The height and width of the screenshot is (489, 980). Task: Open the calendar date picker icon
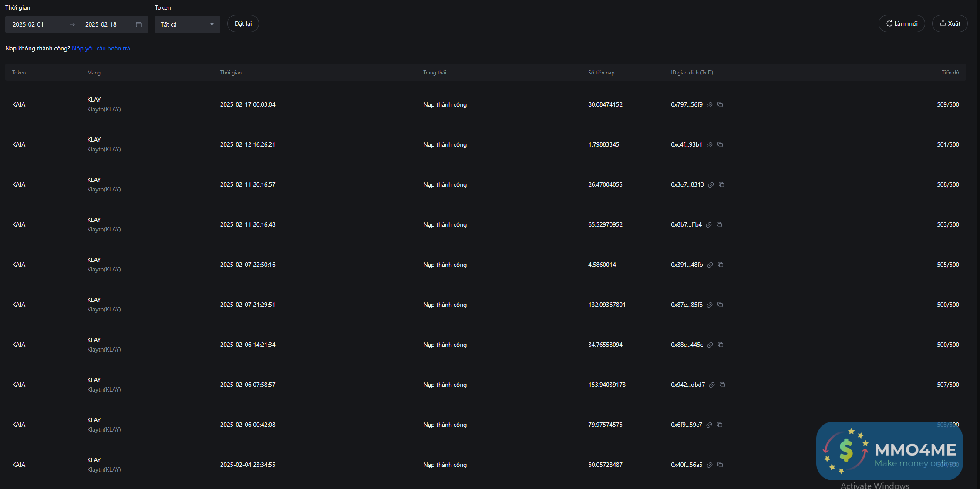click(x=139, y=24)
